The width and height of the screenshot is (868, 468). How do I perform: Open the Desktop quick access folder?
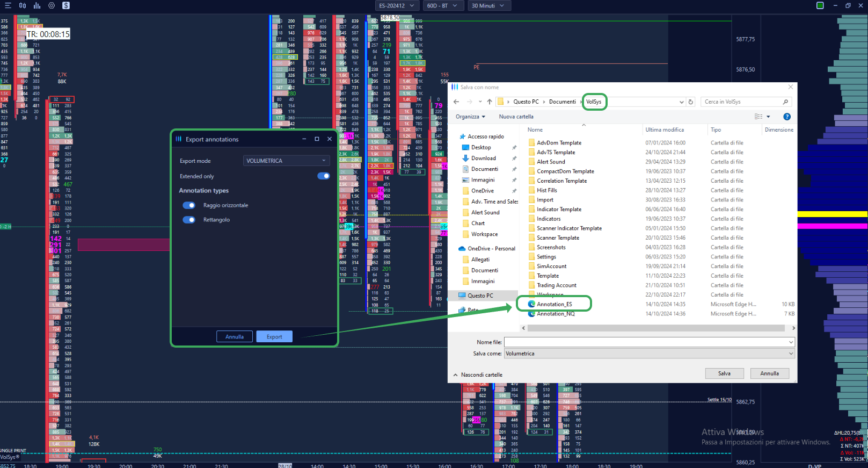pyautogui.click(x=481, y=147)
